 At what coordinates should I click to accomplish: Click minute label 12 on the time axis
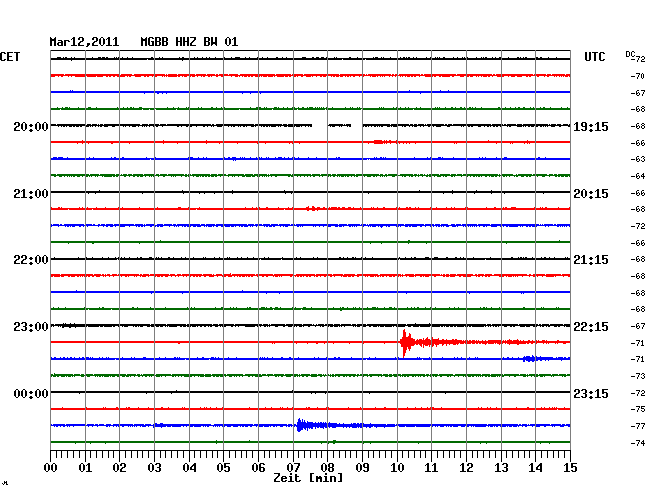(x=466, y=467)
